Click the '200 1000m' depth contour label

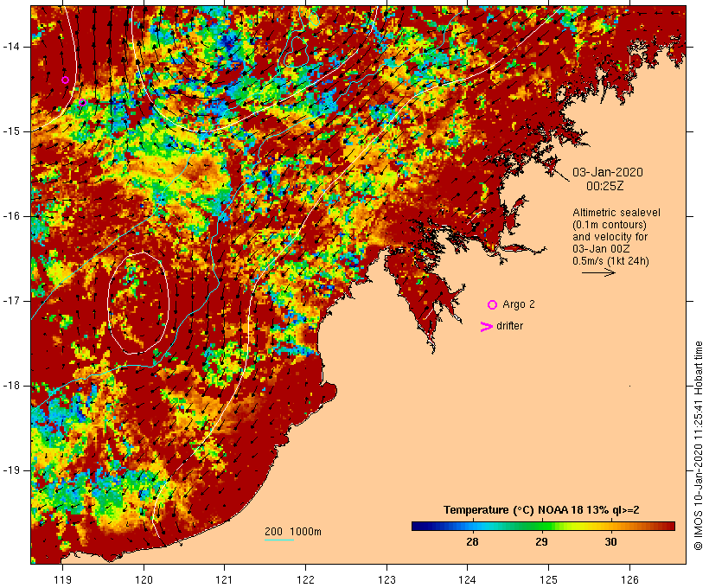(293, 532)
